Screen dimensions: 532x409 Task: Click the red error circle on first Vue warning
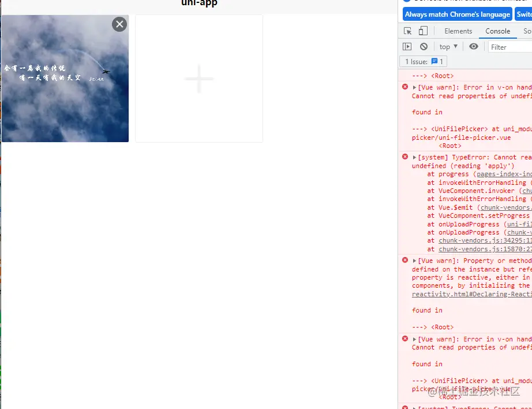[x=404, y=87]
